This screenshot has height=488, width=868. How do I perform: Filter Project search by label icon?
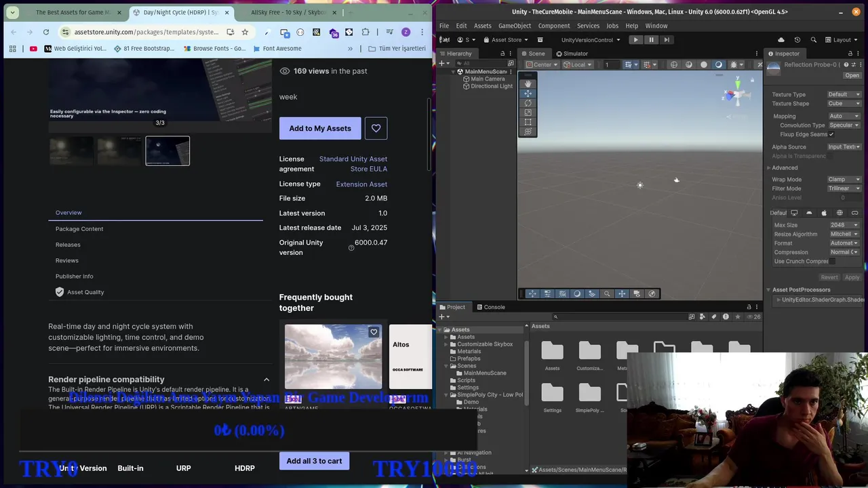tap(714, 317)
